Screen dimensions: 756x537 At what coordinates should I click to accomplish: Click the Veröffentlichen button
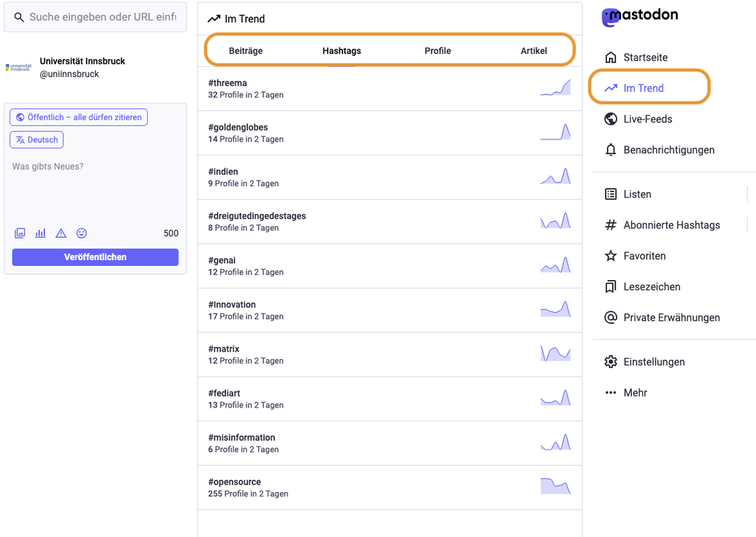pos(95,257)
